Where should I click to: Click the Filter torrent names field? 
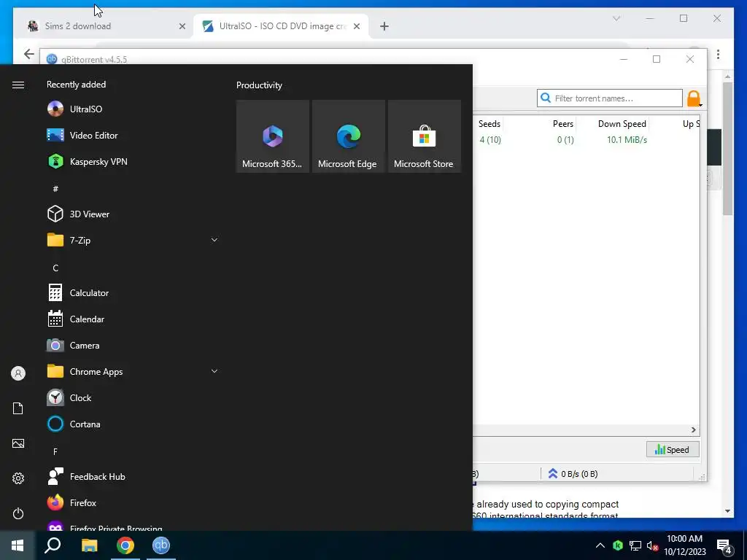coord(610,98)
